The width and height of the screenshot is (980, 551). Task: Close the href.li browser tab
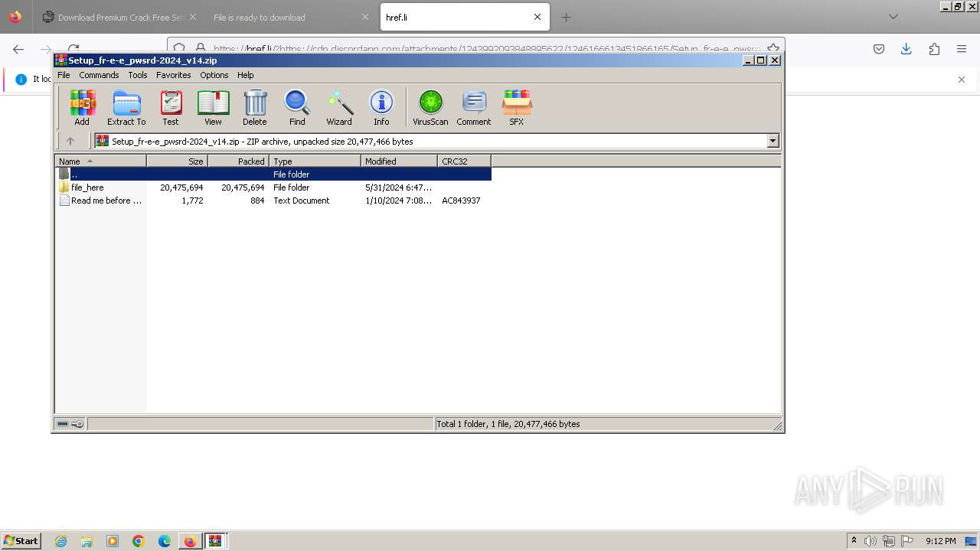click(537, 17)
